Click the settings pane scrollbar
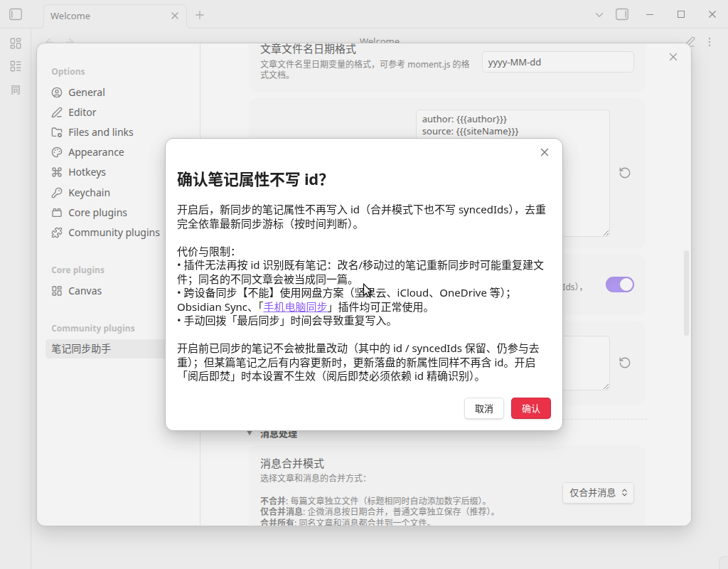 (x=686, y=292)
